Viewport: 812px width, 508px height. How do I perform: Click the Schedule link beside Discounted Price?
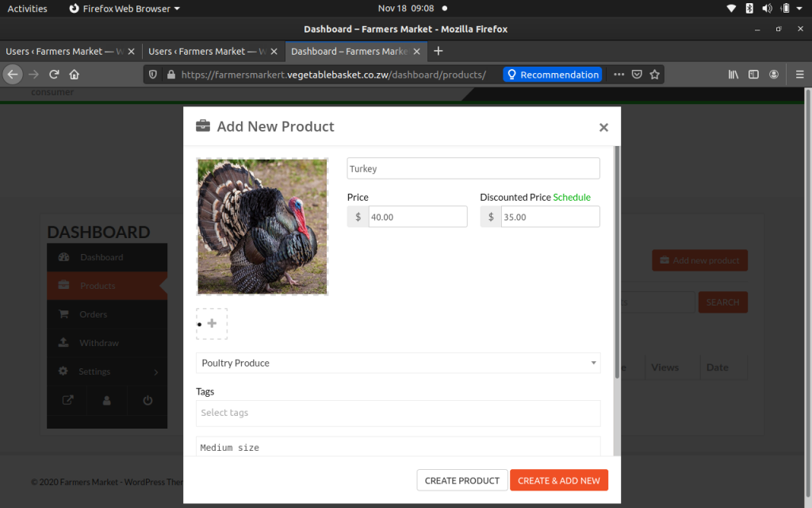[x=572, y=197]
